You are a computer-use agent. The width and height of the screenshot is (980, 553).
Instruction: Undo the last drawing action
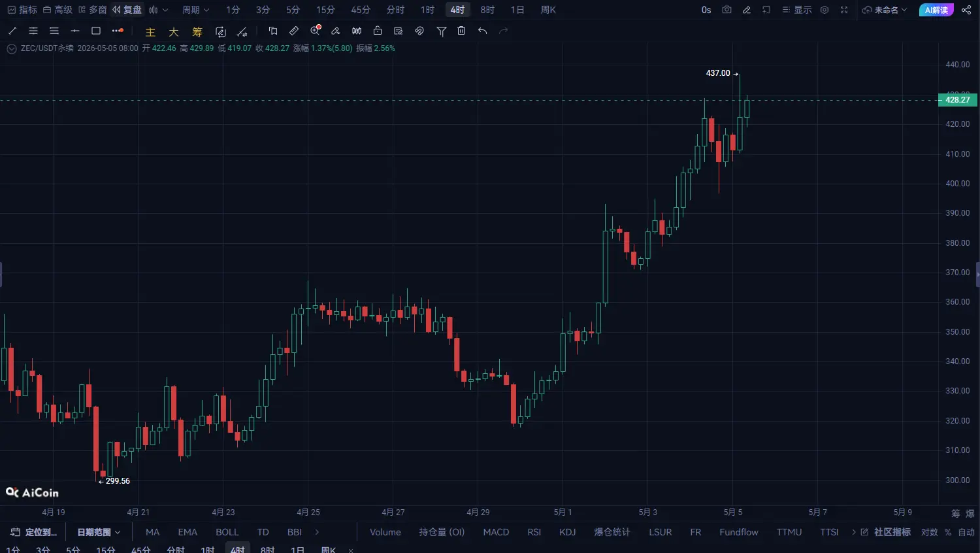coord(482,31)
